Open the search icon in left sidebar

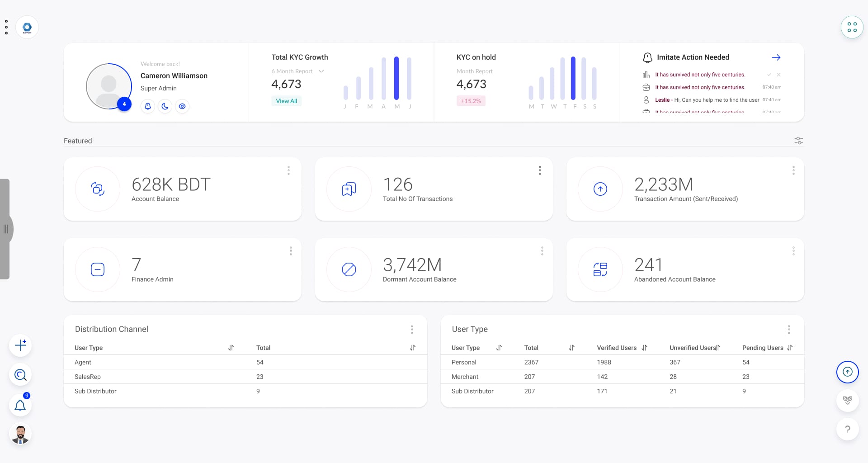[x=20, y=375]
